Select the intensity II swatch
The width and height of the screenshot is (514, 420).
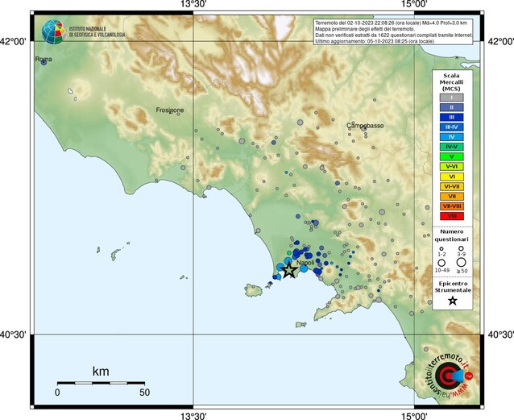click(x=452, y=107)
